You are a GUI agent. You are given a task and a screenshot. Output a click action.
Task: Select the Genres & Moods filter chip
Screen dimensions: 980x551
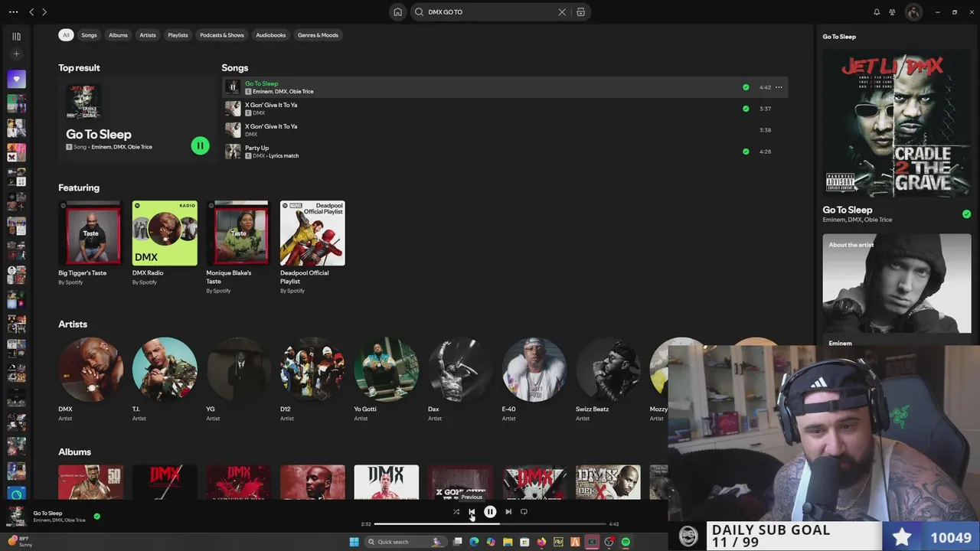click(x=318, y=35)
